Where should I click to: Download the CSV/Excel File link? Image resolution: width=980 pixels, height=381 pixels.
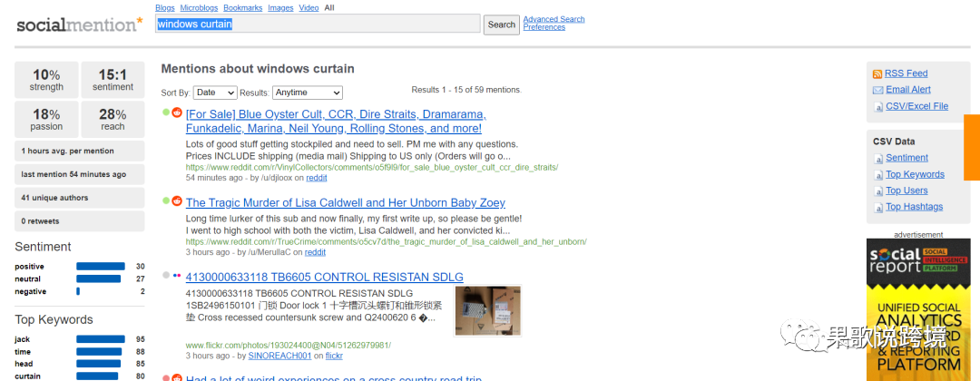(916, 106)
